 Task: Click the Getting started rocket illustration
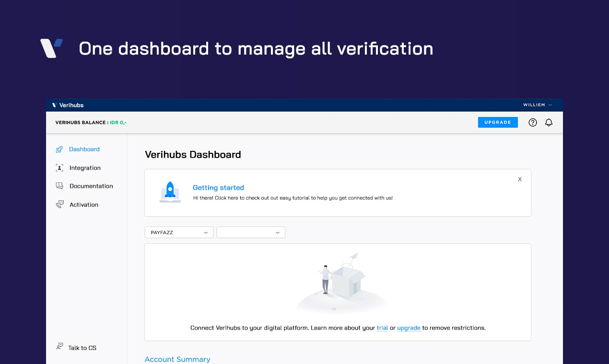pos(170,192)
